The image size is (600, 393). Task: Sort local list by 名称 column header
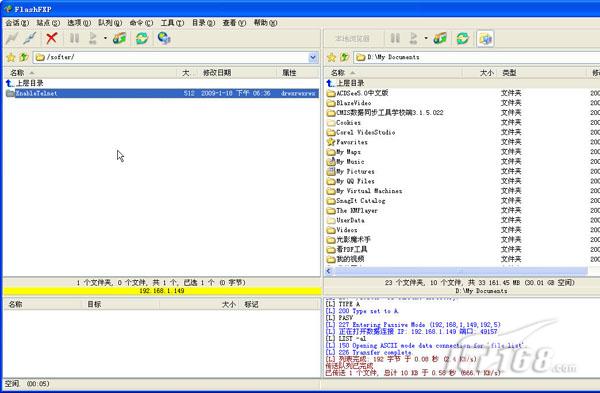(x=393, y=73)
